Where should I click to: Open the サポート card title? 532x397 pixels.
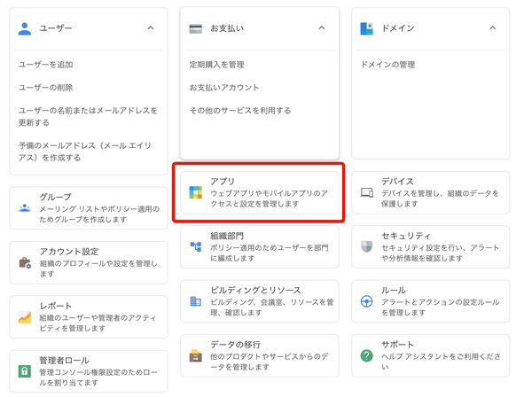[x=397, y=345]
